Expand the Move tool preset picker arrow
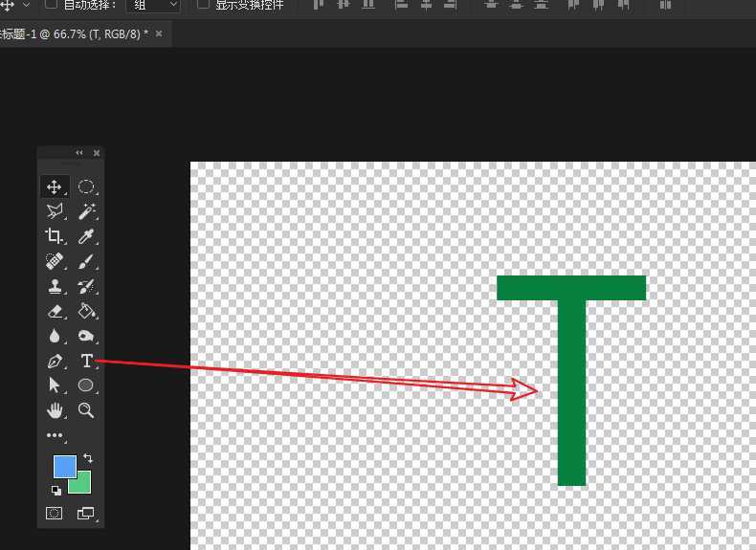This screenshot has height=550, width=756. 25,5
